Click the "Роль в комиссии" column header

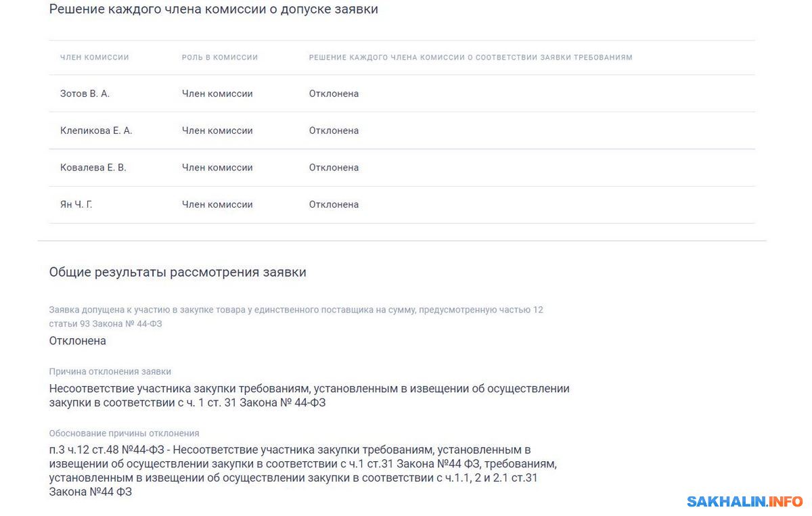[x=220, y=57]
